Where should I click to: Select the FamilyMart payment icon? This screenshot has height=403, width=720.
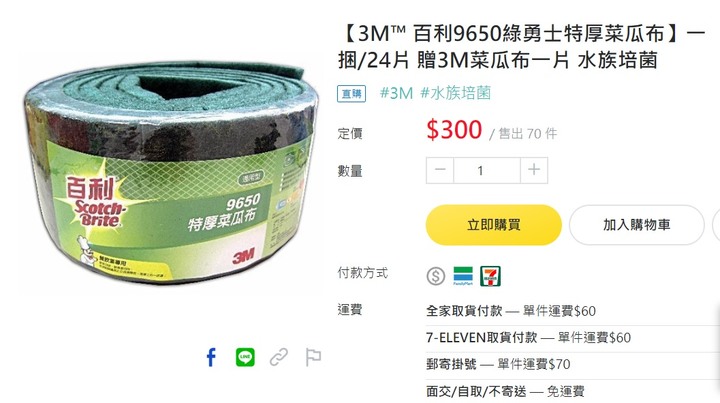click(x=463, y=276)
